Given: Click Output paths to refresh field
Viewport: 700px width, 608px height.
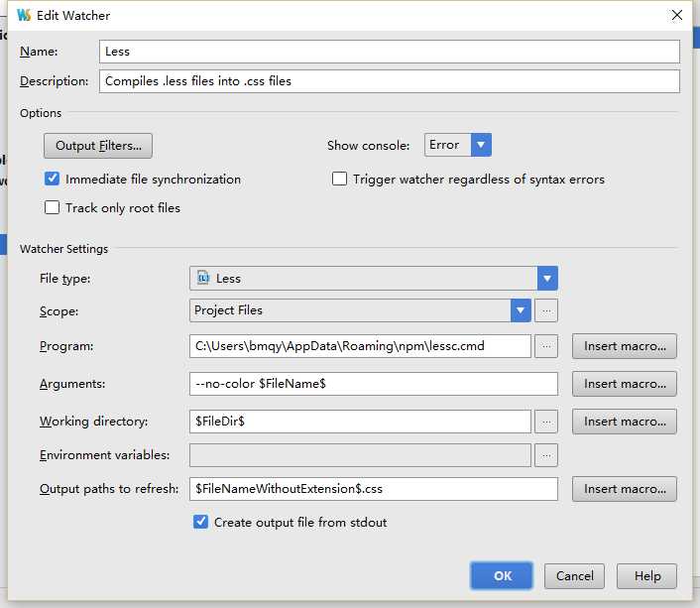Looking at the screenshot, I should 374,489.
